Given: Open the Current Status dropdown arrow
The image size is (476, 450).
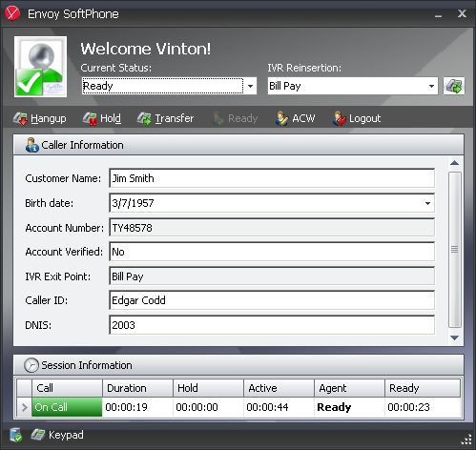Looking at the screenshot, I should [251, 86].
